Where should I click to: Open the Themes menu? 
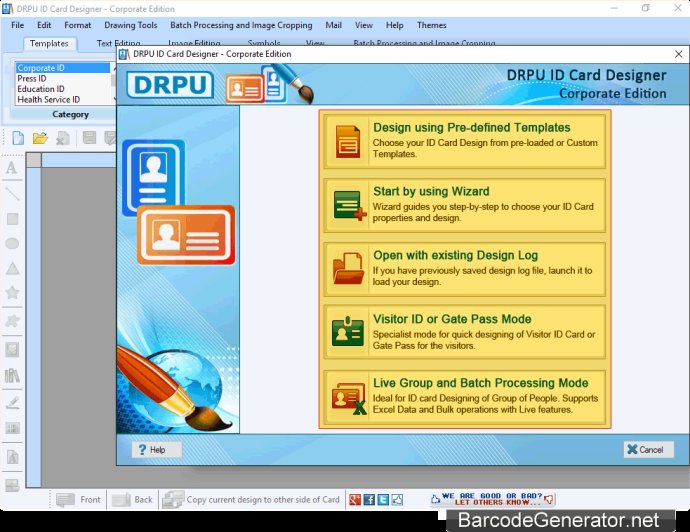coord(432,25)
